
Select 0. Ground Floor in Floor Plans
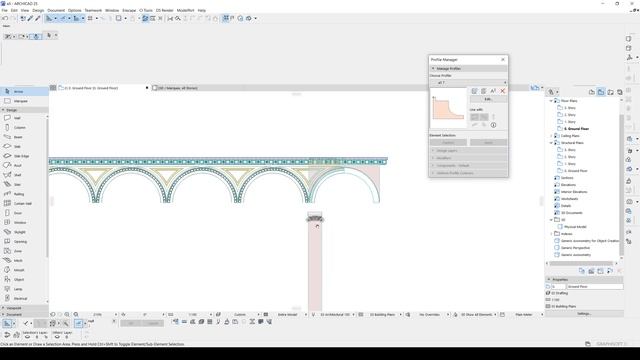[x=576, y=129]
